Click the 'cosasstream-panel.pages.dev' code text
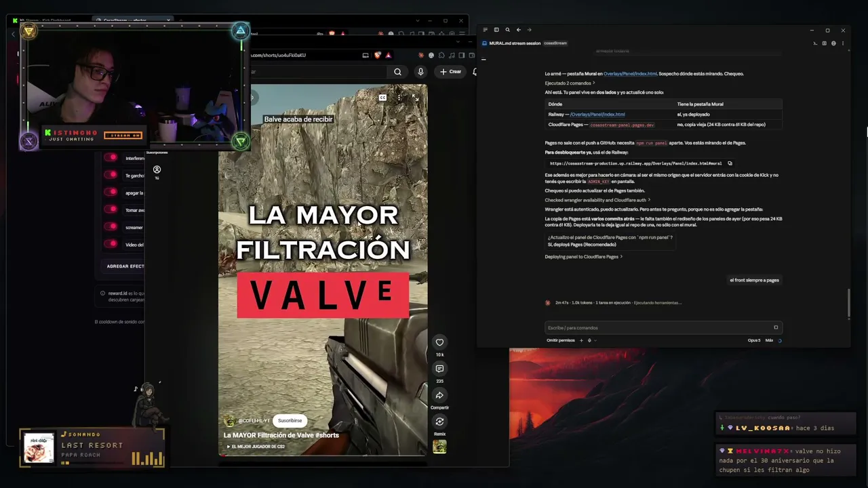Viewport: 868px width, 488px height. point(622,125)
